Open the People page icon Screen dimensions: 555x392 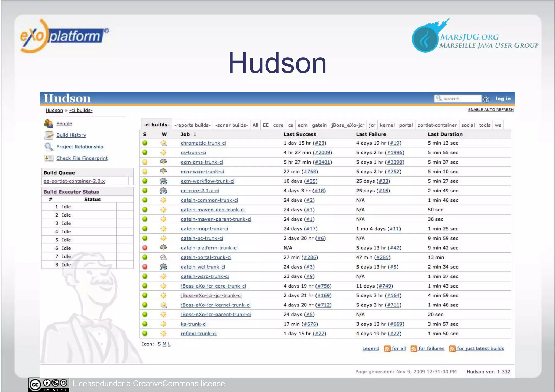point(49,123)
